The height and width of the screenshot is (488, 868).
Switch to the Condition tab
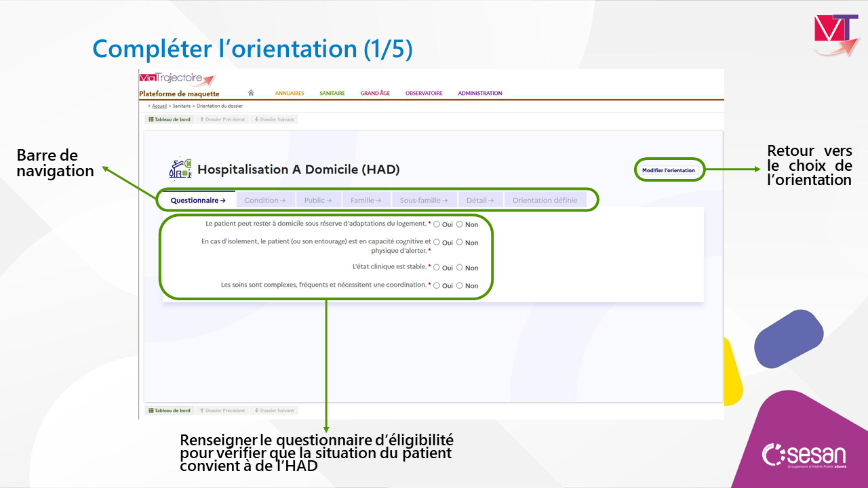pyautogui.click(x=264, y=200)
